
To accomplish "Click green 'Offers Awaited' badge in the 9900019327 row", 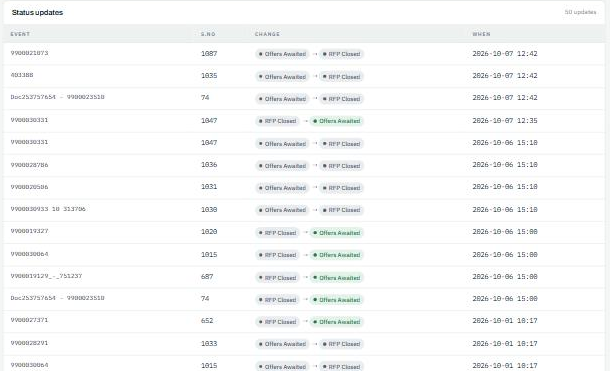I will 337,233.
